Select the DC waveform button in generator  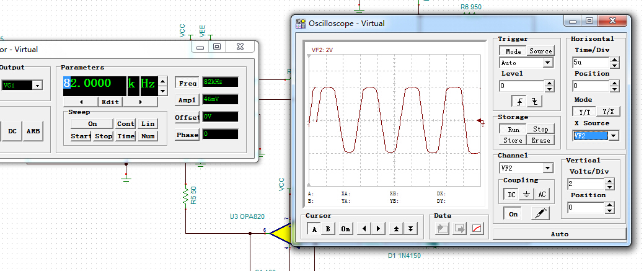pos(12,131)
